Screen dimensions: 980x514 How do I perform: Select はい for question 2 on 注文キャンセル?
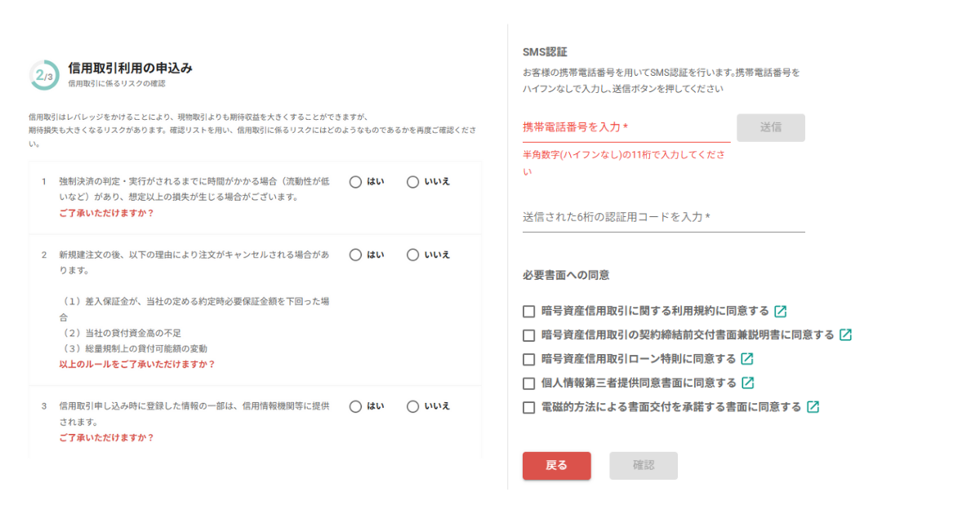coord(355,255)
